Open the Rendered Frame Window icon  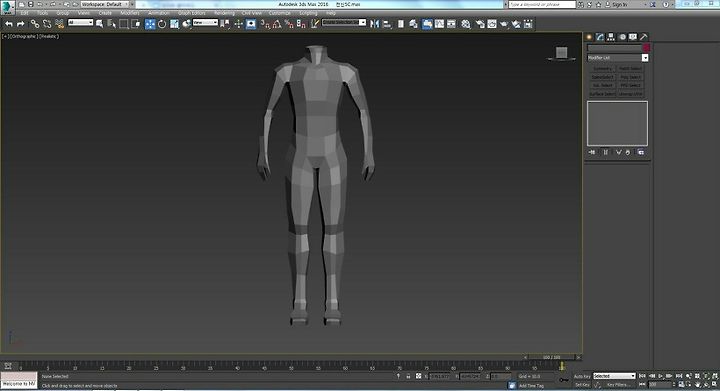click(492, 24)
